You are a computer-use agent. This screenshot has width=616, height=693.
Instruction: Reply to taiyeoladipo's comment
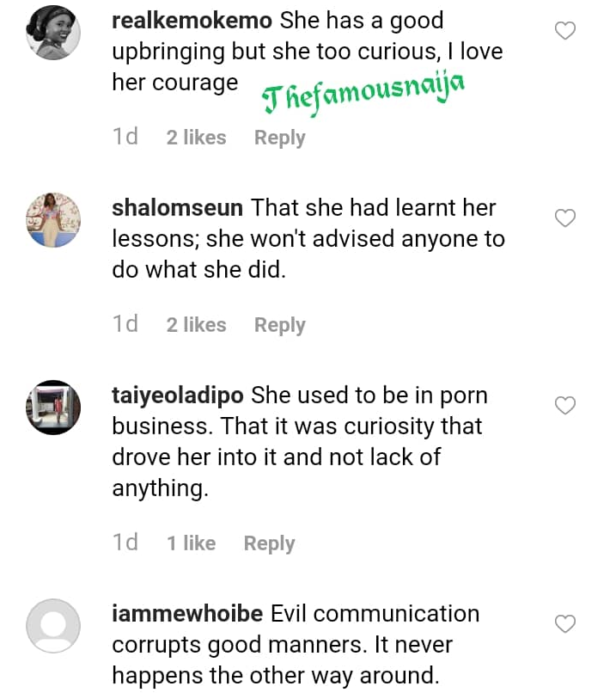coord(269,543)
